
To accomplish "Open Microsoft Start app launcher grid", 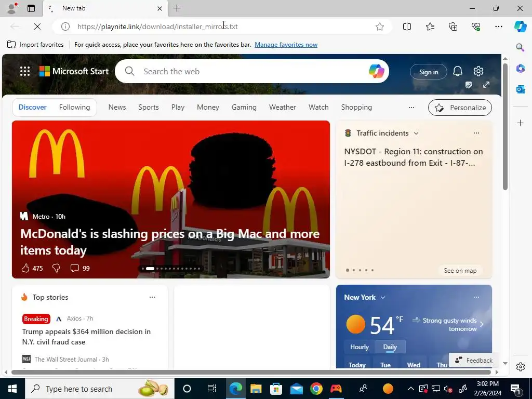I will pos(25,71).
